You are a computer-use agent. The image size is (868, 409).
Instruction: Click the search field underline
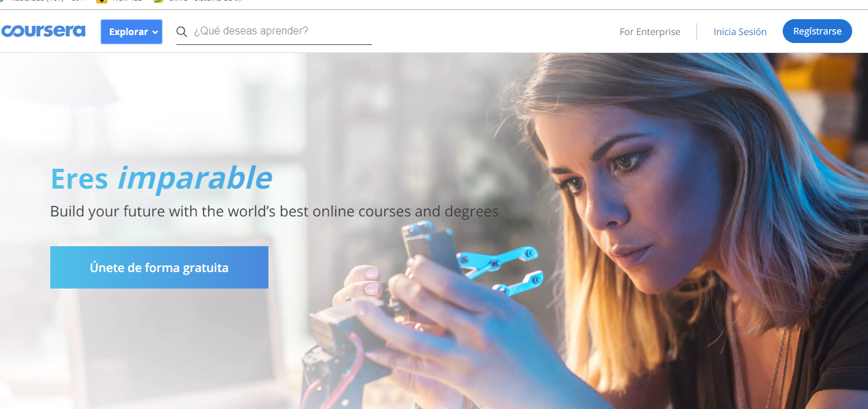pyautogui.click(x=274, y=44)
